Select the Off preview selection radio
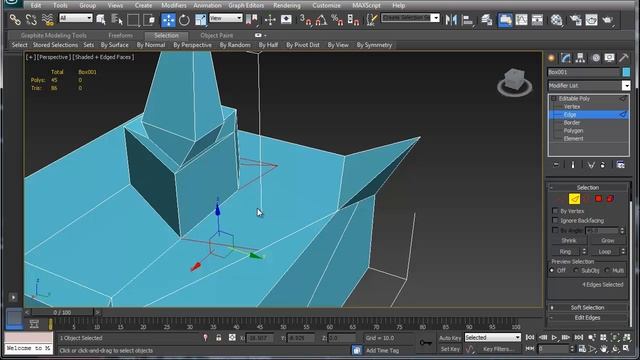The width and height of the screenshot is (640, 360). click(552, 270)
